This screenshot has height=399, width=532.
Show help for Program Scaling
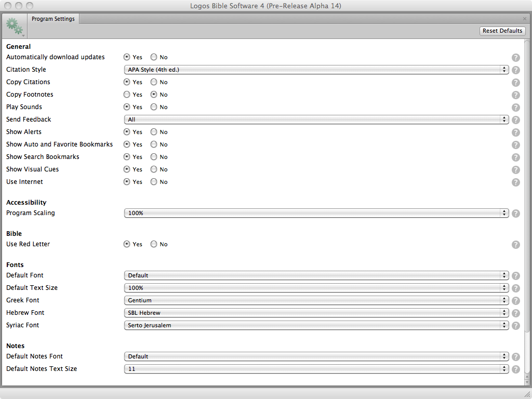pyautogui.click(x=516, y=214)
